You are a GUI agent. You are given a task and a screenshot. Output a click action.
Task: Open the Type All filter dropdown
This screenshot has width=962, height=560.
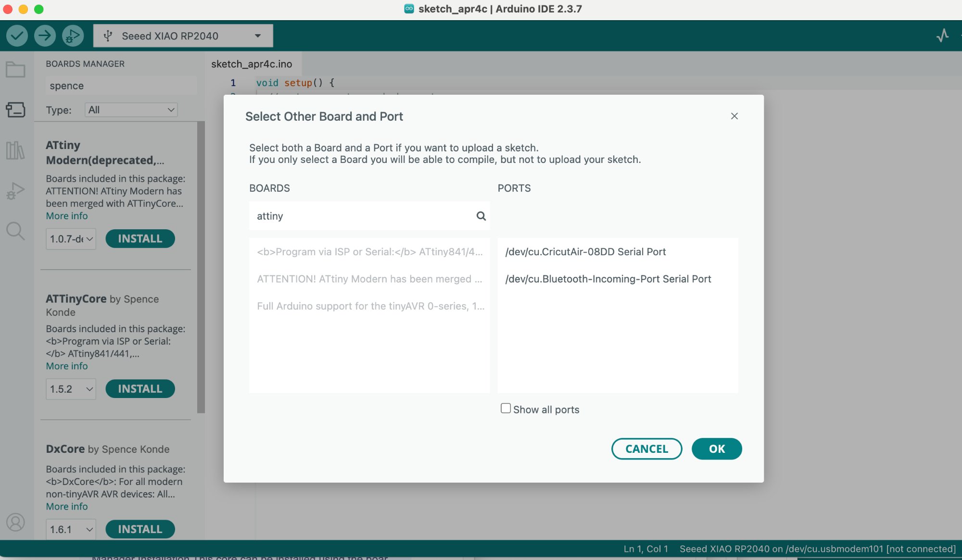(x=131, y=110)
